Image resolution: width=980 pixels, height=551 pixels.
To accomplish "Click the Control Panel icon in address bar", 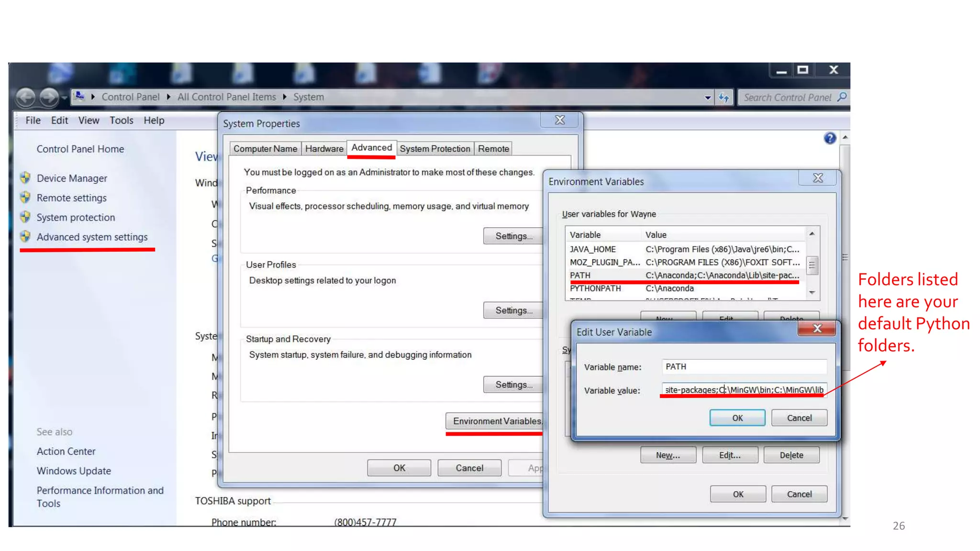I will 80,97.
